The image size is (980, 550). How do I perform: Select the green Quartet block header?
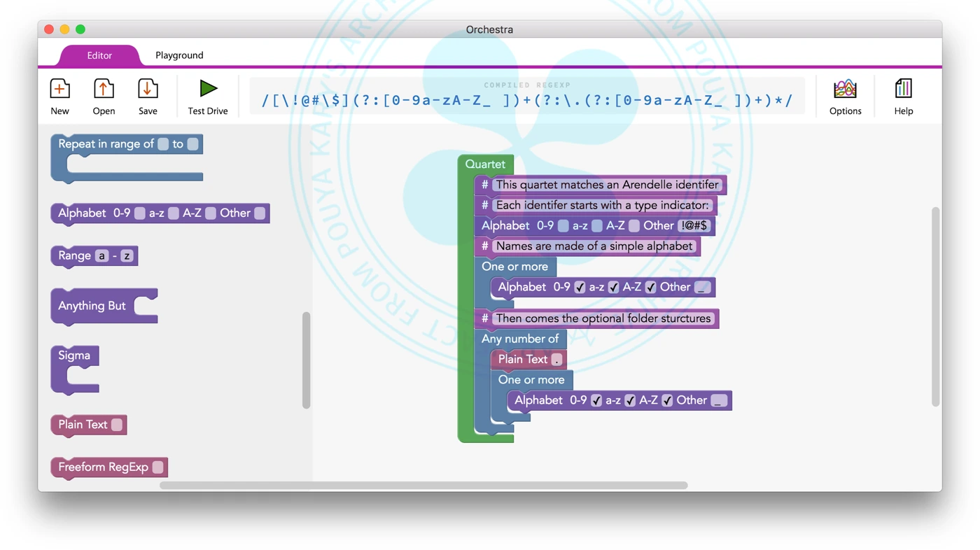click(485, 164)
